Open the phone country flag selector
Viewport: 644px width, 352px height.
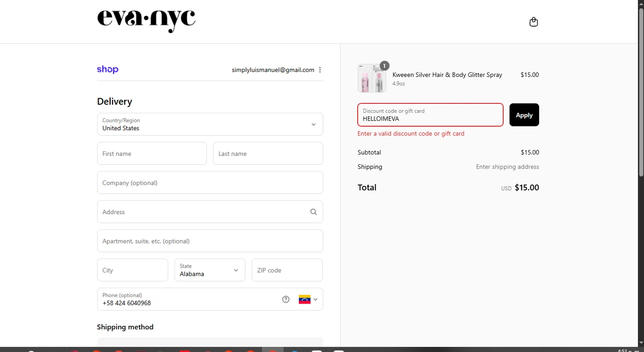tap(308, 299)
